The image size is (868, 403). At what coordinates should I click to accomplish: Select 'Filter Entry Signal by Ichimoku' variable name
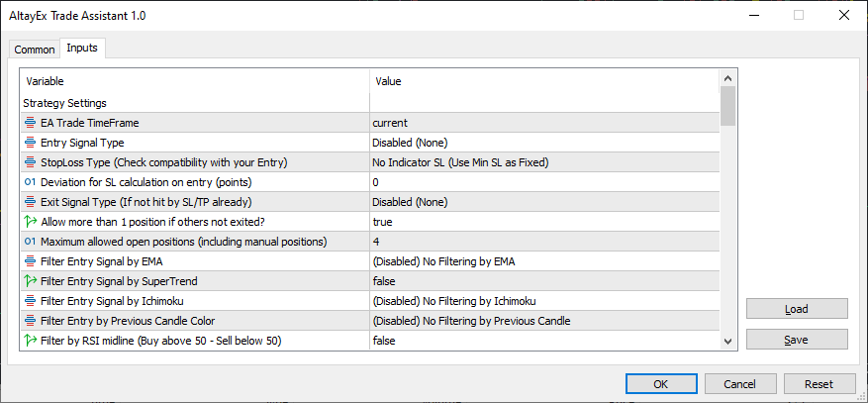(112, 301)
